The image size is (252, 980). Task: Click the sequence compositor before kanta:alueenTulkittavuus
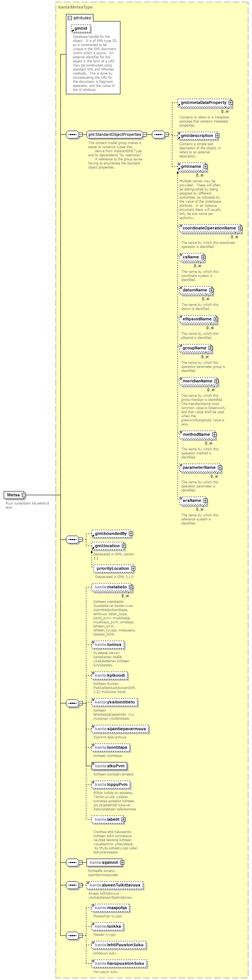click(72, 885)
